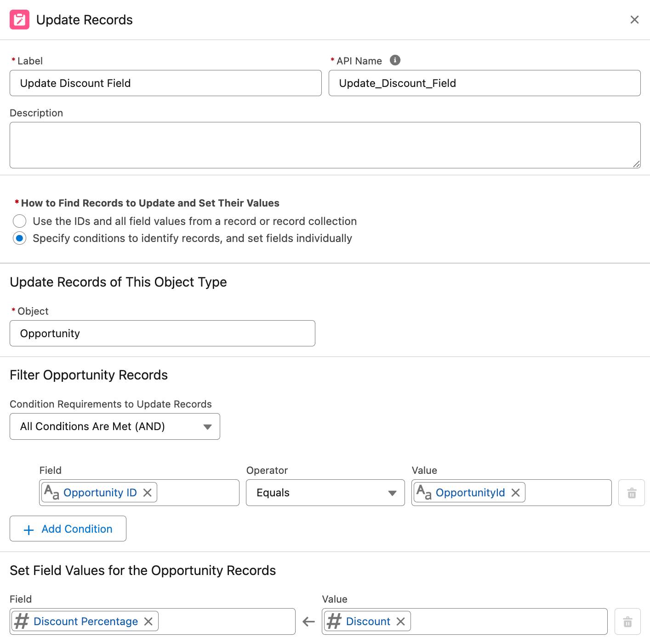The width and height of the screenshot is (650, 644).
Task: Click the Object combo box showing Opportunity
Action: click(x=162, y=333)
